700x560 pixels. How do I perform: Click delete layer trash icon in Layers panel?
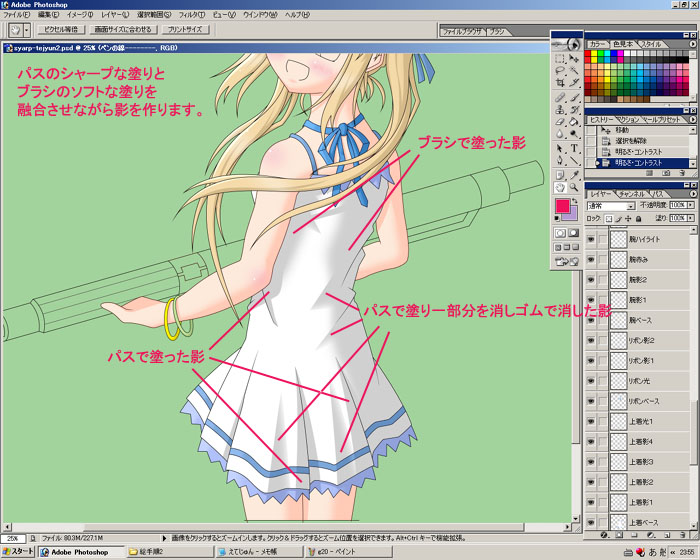(682, 535)
